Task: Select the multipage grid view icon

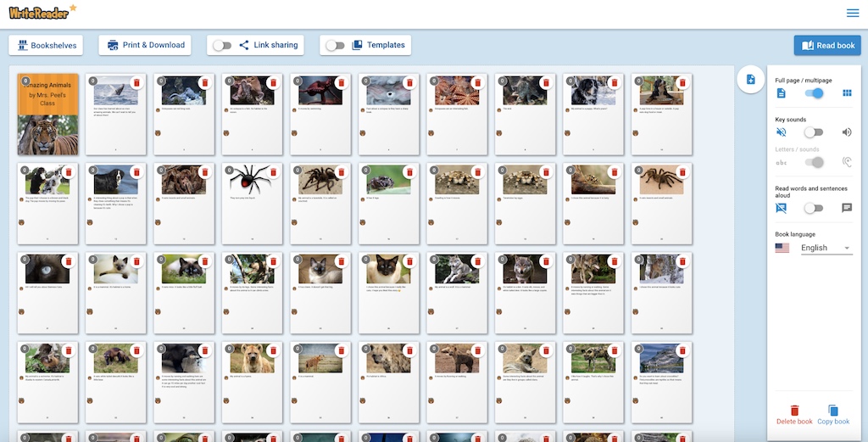Action: 847,93
